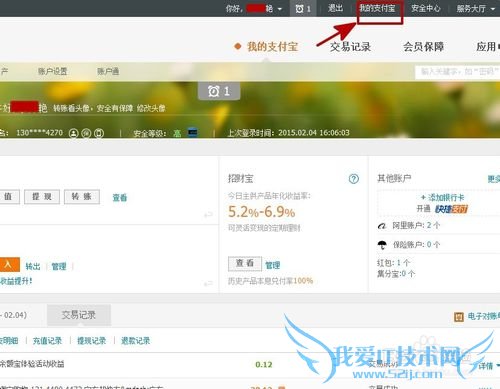Open 我的支付宝 in the top dark bar

pyautogui.click(x=377, y=8)
